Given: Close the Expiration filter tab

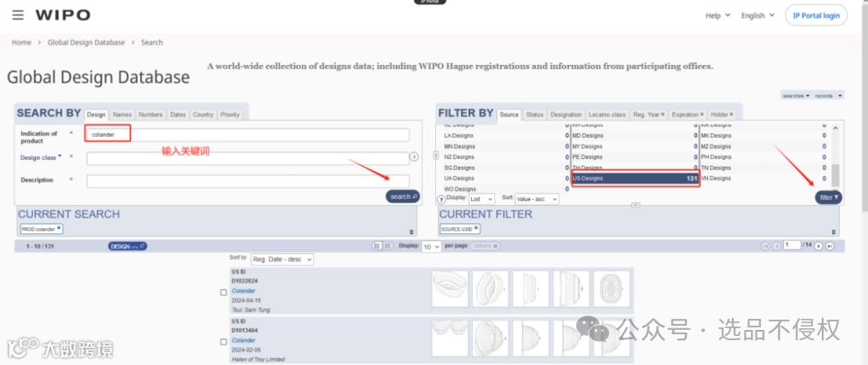Looking at the screenshot, I should pos(702,115).
